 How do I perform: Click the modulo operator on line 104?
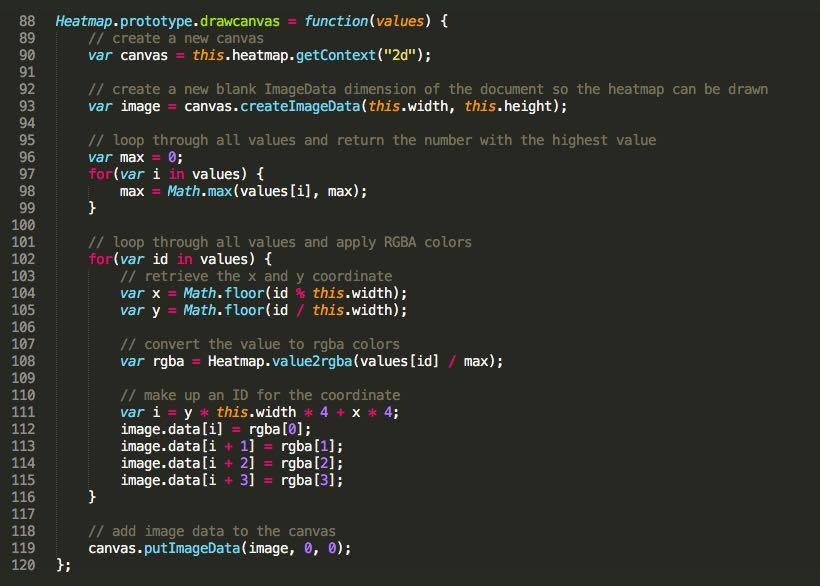(x=300, y=293)
